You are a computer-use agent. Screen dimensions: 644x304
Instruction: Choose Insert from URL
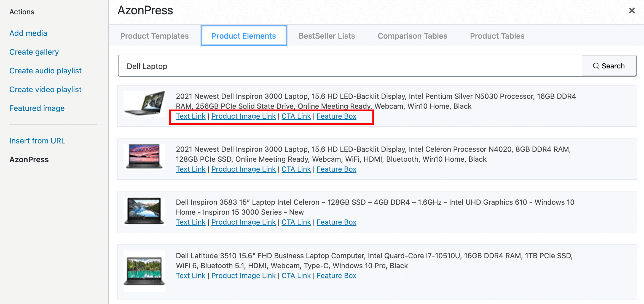[x=37, y=141]
